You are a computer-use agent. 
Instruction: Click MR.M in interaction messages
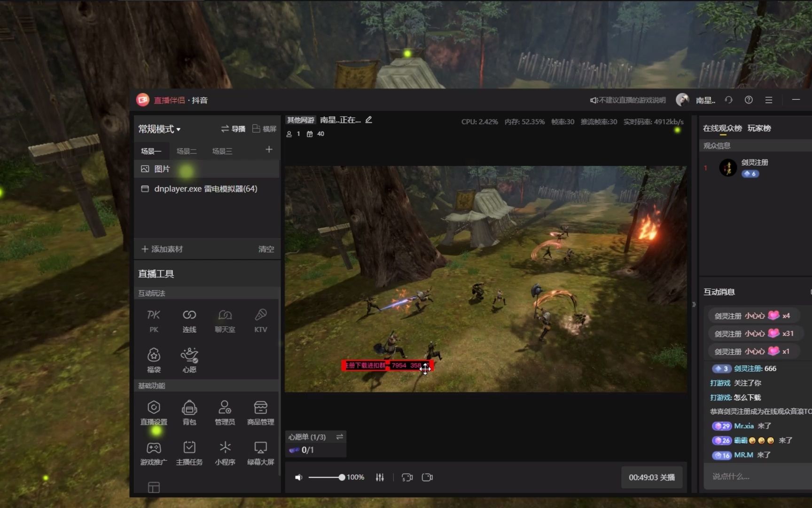coord(743,455)
